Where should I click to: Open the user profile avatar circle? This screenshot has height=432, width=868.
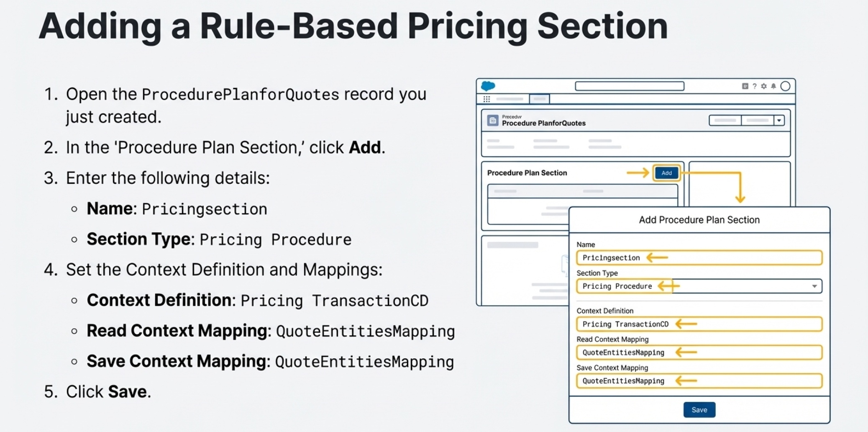[x=786, y=86]
